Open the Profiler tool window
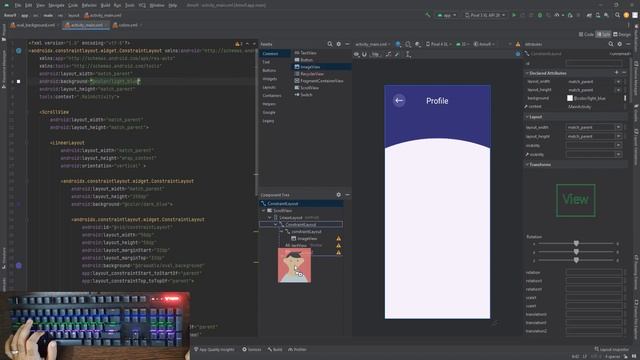The width and height of the screenshot is (640, 360). point(298,349)
